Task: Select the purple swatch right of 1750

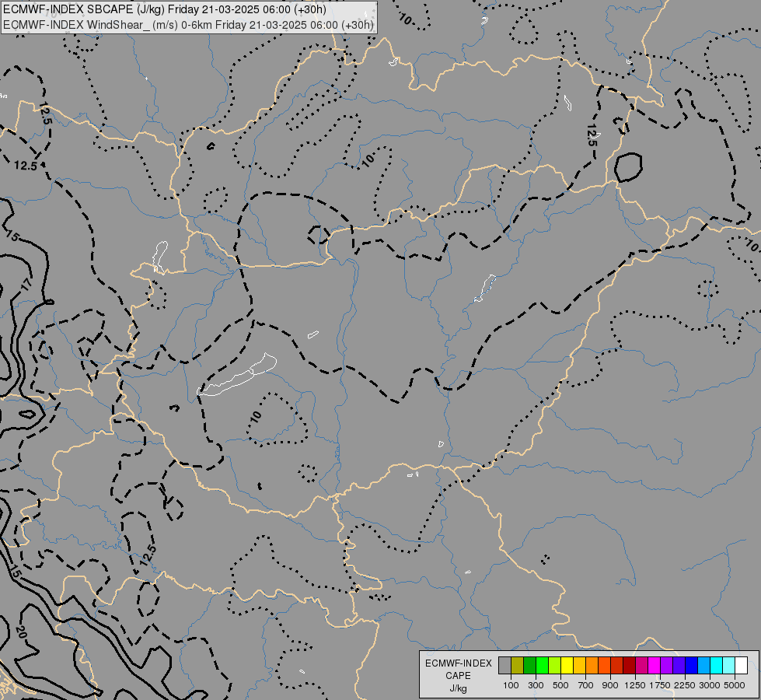Action: point(666,665)
